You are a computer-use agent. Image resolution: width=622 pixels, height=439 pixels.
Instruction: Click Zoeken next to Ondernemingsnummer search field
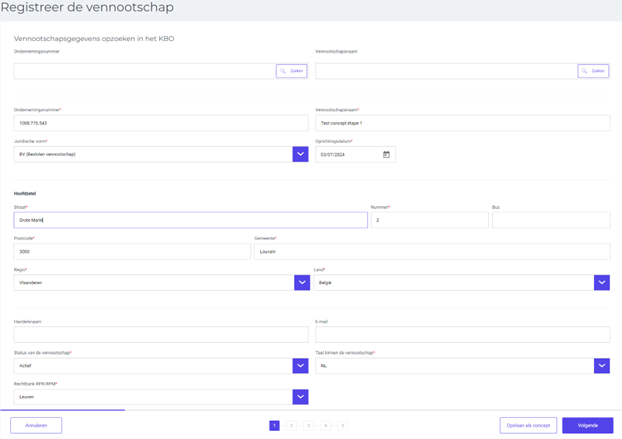(x=291, y=71)
